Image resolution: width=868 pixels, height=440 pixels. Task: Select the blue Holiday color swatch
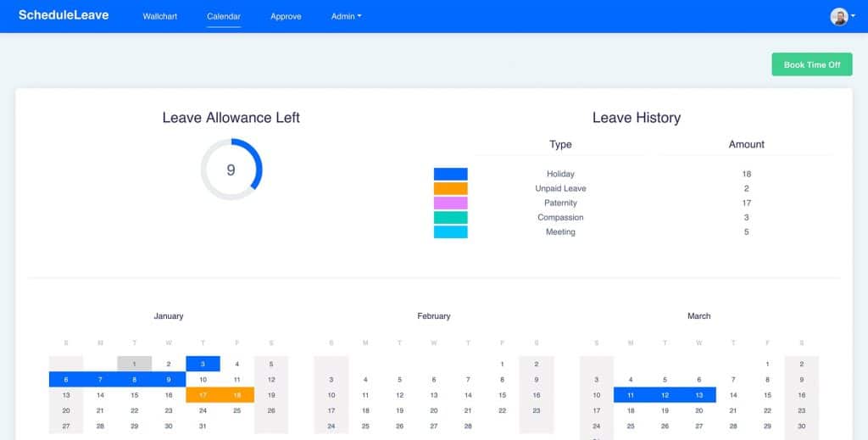point(450,174)
